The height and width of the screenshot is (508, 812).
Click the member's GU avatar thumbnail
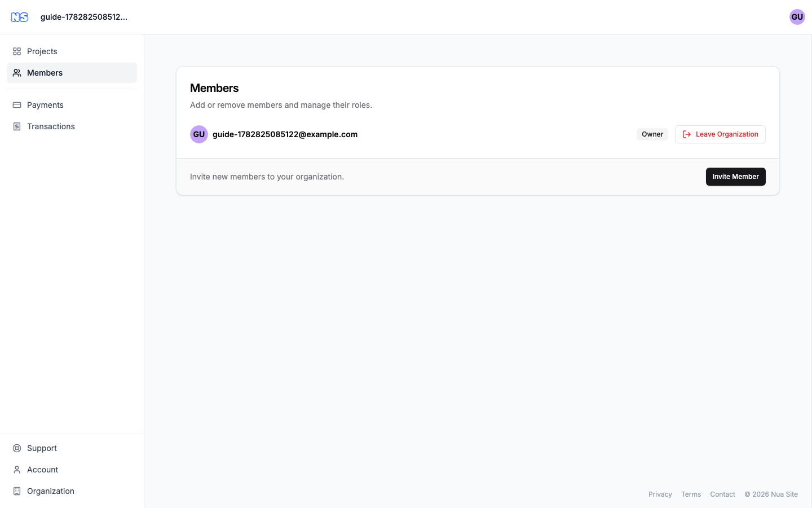click(x=199, y=134)
